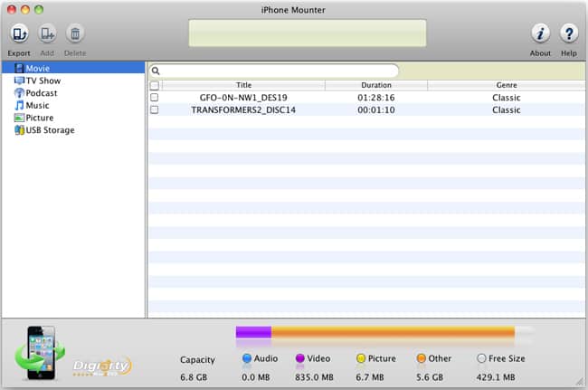Click the 0.0 MB audio value
Screen dimensions: 588x390
(256, 377)
